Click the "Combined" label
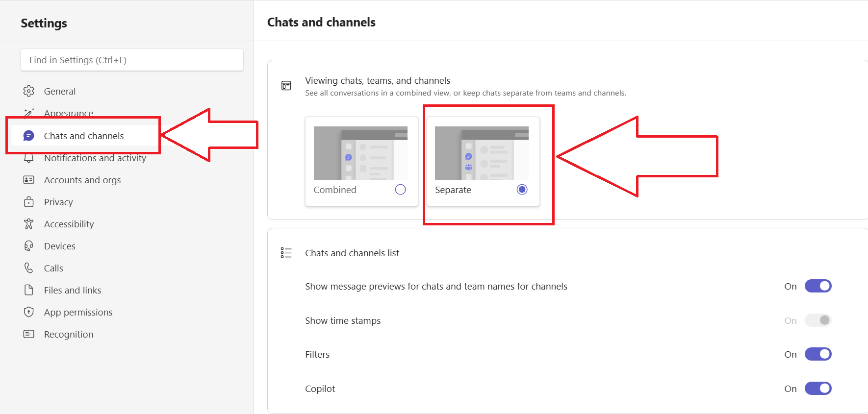Screen dimensions: 868x414 tap(335, 190)
